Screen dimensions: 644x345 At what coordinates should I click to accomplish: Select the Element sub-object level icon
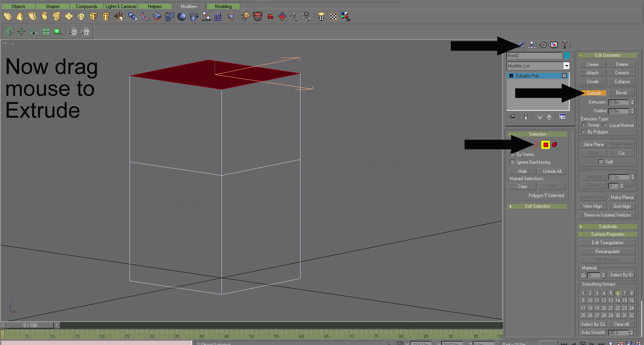click(554, 145)
